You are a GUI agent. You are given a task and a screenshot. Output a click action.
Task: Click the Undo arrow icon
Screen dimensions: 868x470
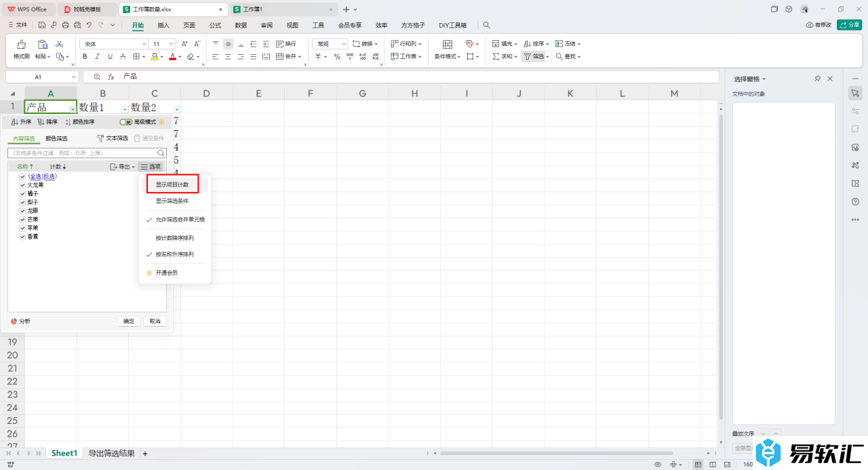pyautogui.click(x=89, y=25)
